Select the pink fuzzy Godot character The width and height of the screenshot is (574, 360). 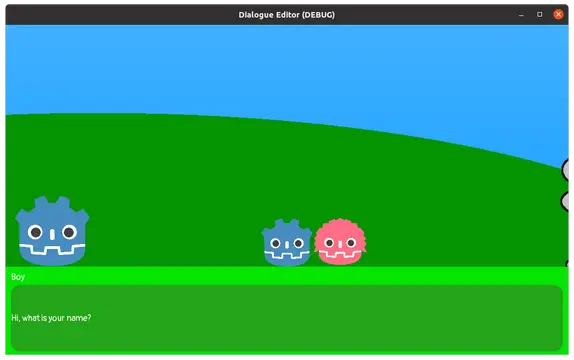click(x=340, y=242)
